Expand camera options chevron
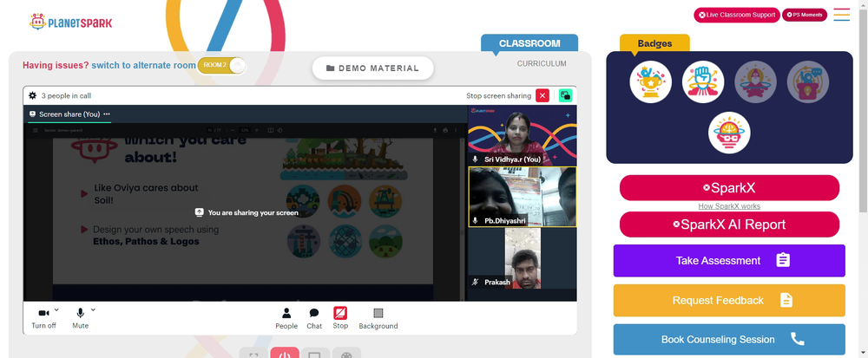The width and height of the screenshot is (868, 358). [56, 309]
